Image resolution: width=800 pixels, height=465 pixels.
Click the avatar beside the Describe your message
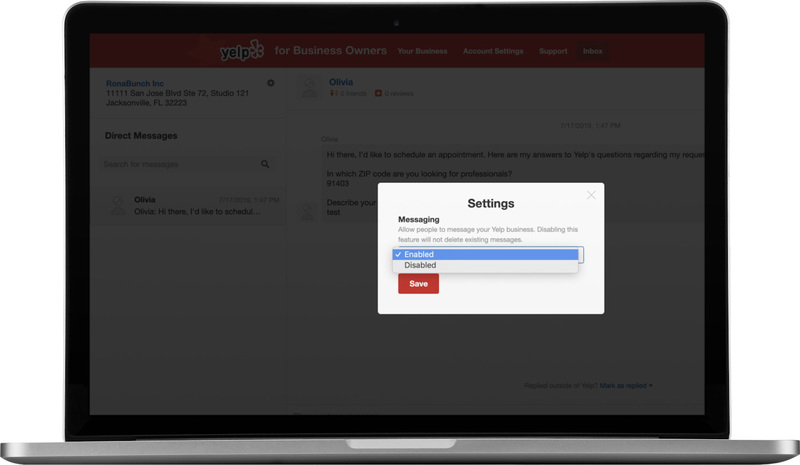tap(308, 211)
